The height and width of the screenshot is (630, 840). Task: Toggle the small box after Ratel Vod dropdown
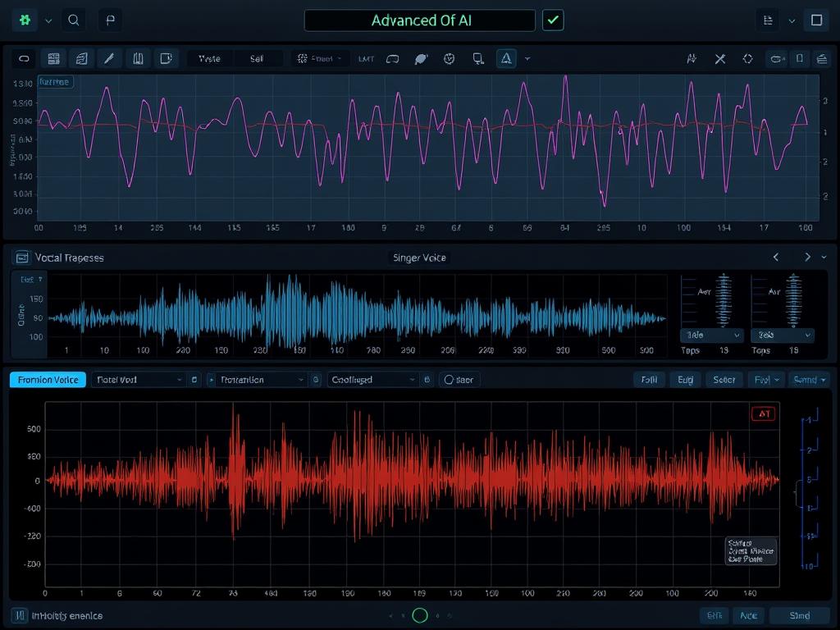(x=194, y=380)
